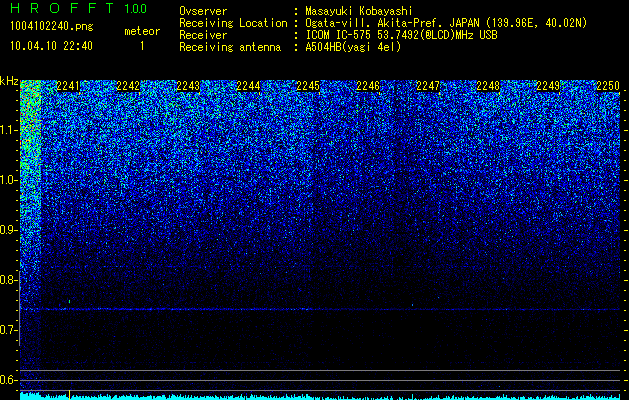
Task: Click the 2244 time marker
Action: (248, 86)
